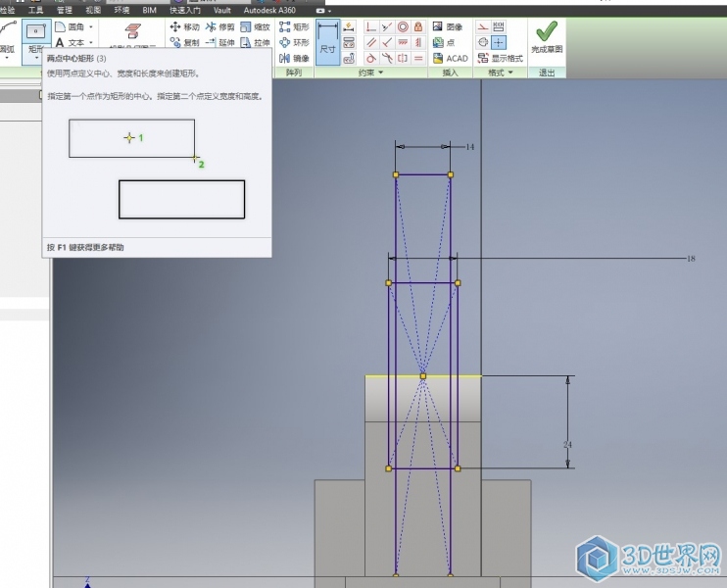The image size is (727, 588).
Task: Open the 环境 ribbon tab
Action: click(x=121, y=10)
